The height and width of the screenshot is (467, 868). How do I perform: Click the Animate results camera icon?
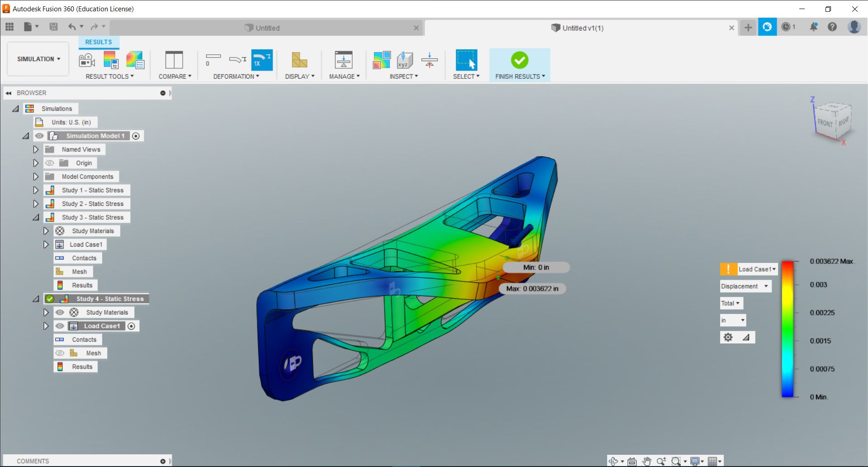(87, 60)
